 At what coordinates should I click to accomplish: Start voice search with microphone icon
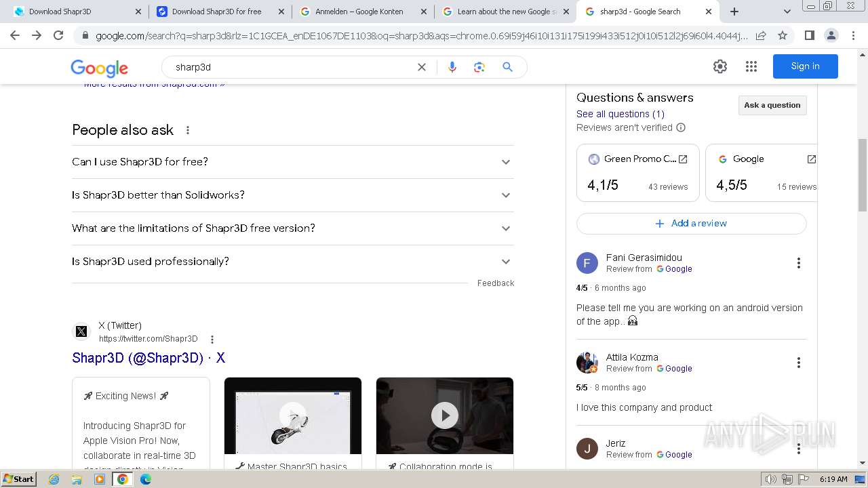tap(452, 66)
